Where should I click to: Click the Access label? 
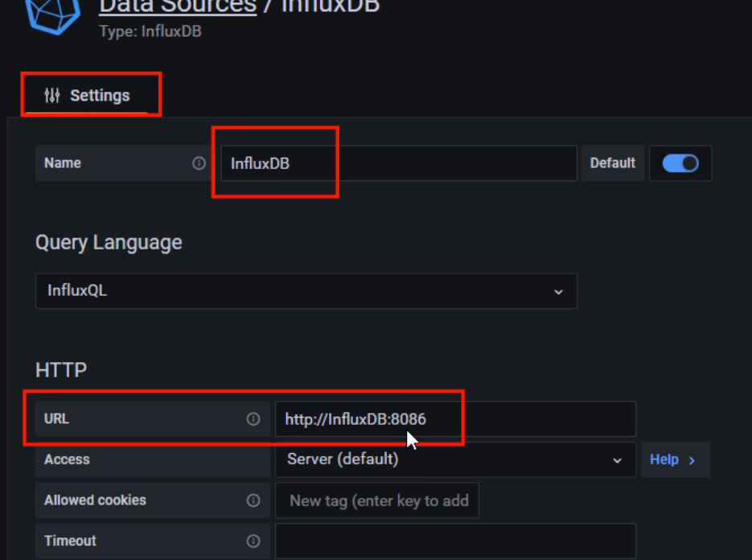(67, 459)
